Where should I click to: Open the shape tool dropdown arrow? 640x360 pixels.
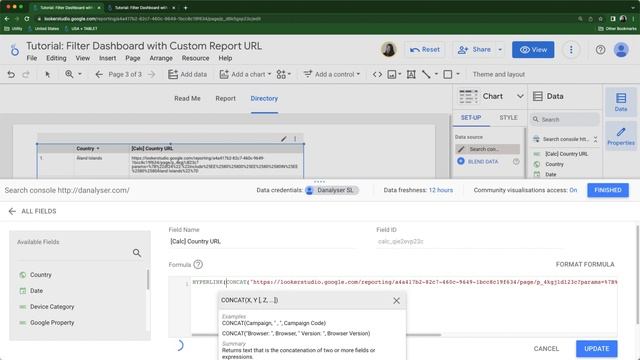pyautogui.click(x=458, y=74)
